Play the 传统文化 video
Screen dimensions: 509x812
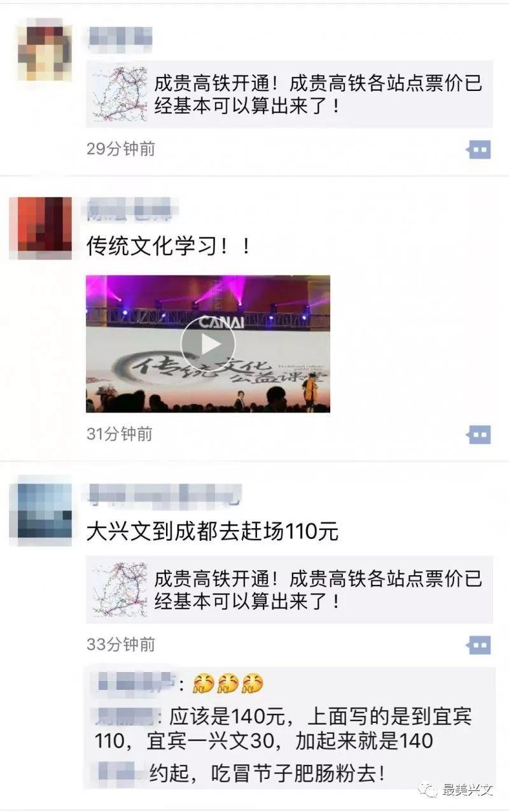(x=207, y=344)
